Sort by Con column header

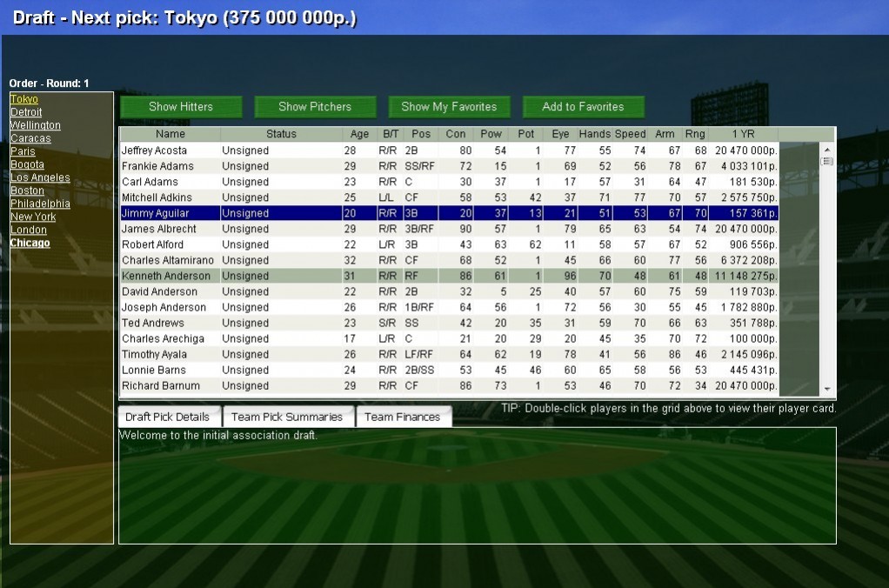coord(455,134)
